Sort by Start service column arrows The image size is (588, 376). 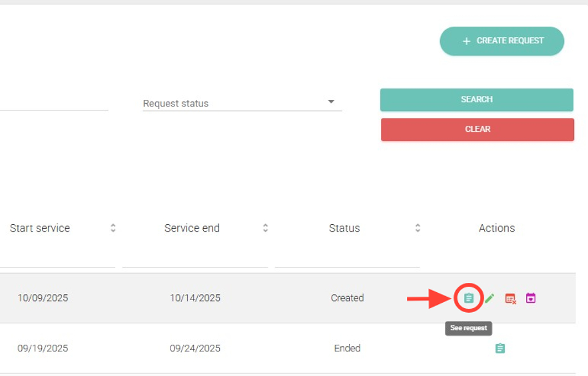pyautogui.click(x=113, y=228)
